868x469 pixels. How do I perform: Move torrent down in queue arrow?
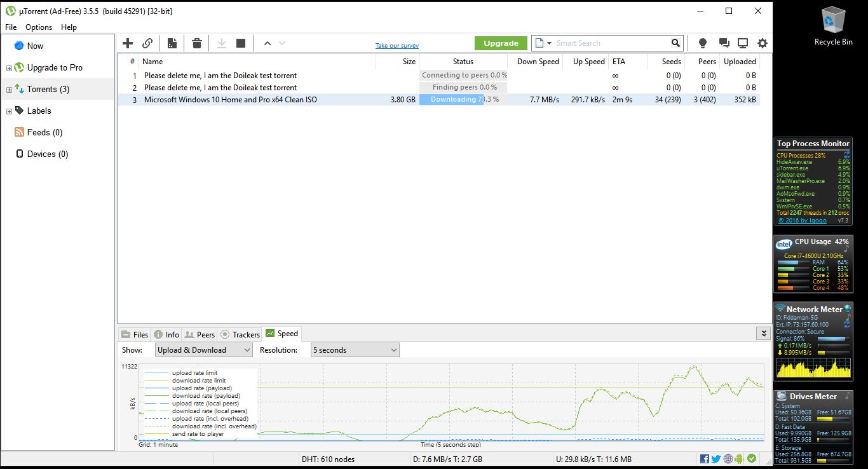(x=282, y=43)
